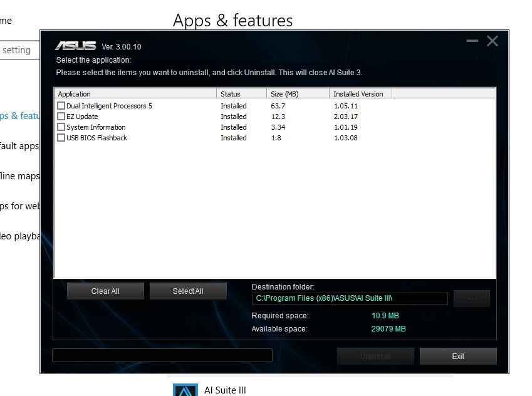
Task: Open Offline maps in Settings sidebar
Action: click(19, 176)
